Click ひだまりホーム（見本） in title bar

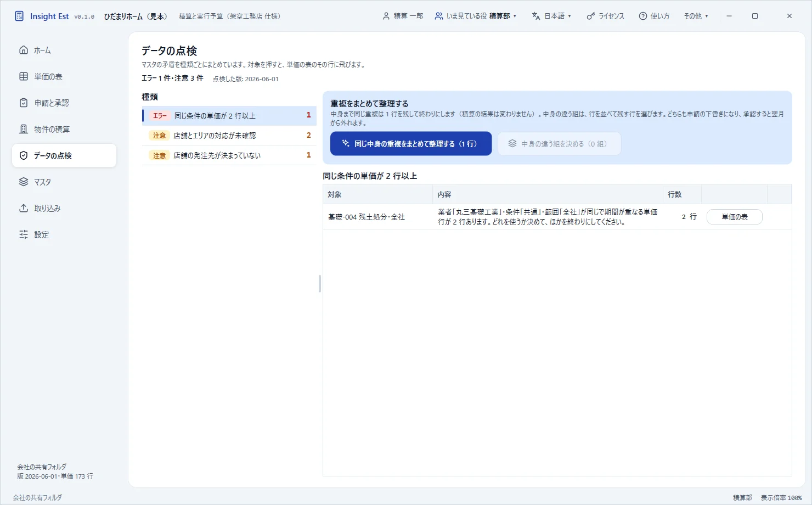point(136,16)
